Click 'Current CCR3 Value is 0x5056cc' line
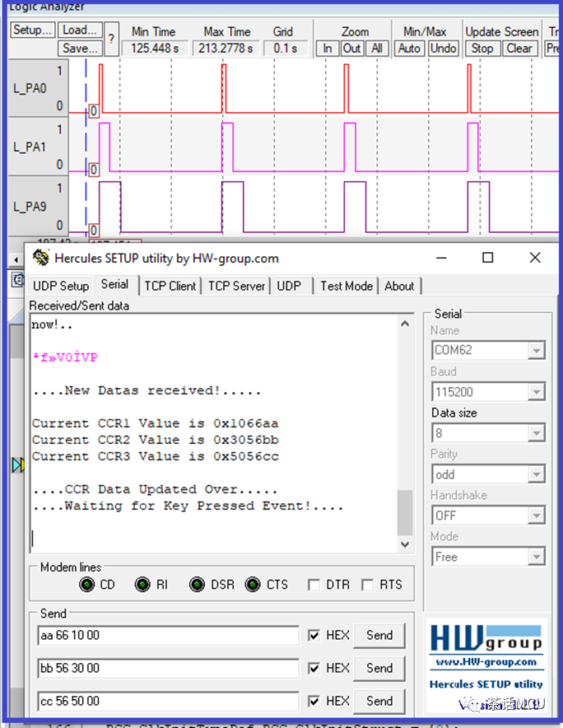The height and width of the screenshot is (728, 563). 155,456
